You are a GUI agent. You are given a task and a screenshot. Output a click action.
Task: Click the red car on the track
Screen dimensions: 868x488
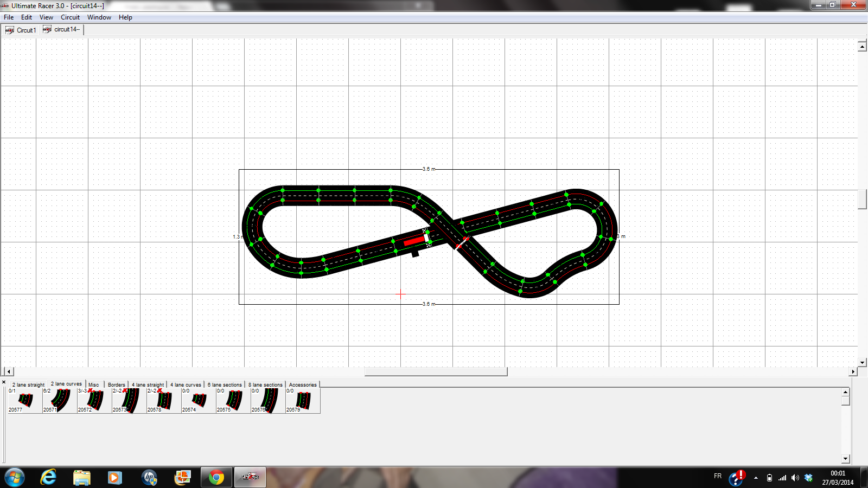(414, 240)
